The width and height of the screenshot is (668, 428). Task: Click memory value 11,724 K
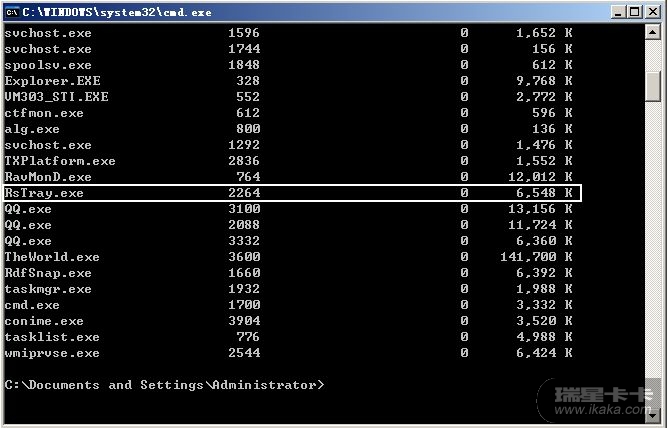(x=540, y=225)
